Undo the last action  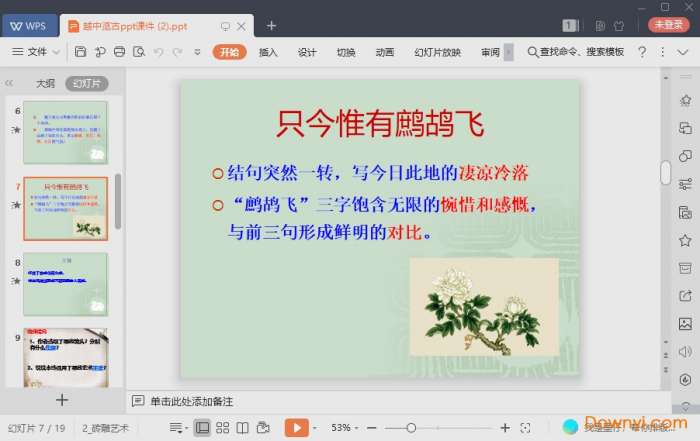[x=158, y=52]
